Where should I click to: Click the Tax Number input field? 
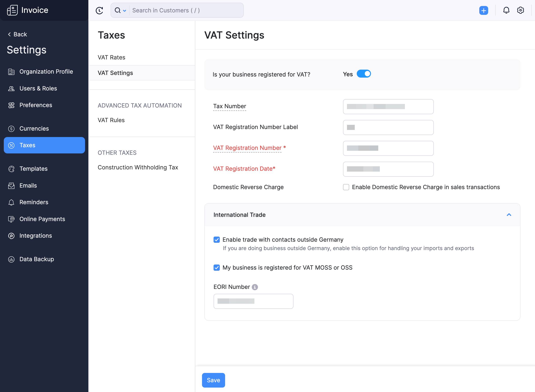(x=388, y=107)
